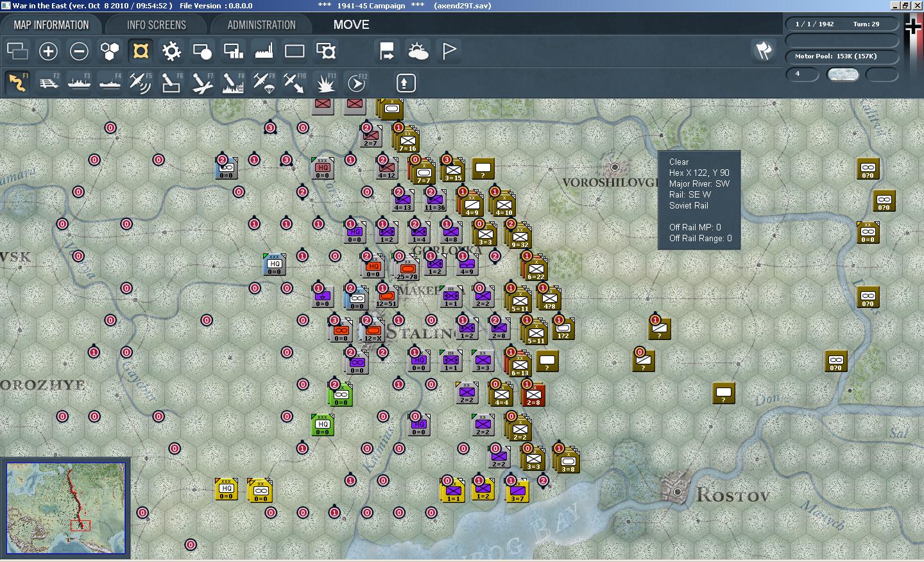Viewport: 924px width, 562px height.
Task: Select the green HQ 0=0 counter
Action: point(323,425)
